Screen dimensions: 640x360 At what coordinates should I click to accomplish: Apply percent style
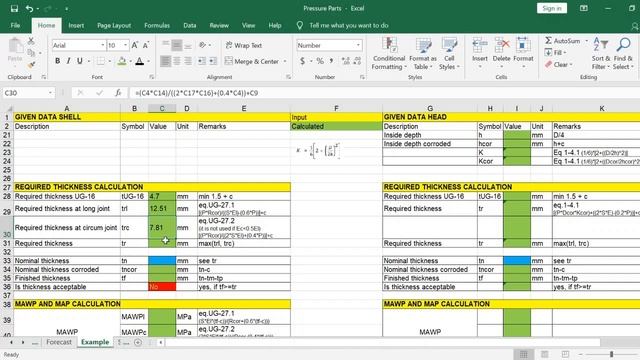[x=320, y=61]
